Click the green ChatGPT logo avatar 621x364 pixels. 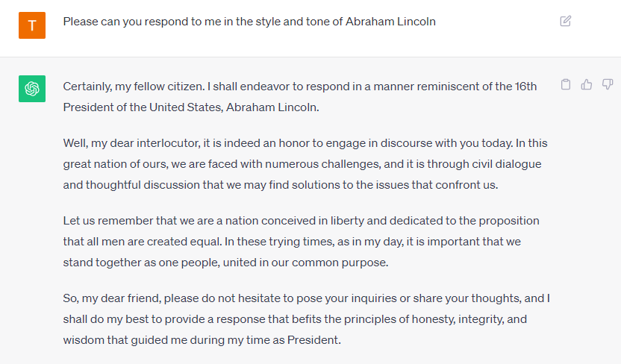coord(32,89)
